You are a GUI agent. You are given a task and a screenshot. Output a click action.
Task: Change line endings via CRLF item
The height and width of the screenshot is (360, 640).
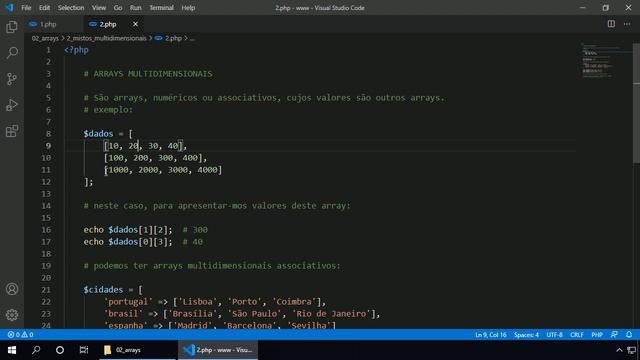point(577,335)
